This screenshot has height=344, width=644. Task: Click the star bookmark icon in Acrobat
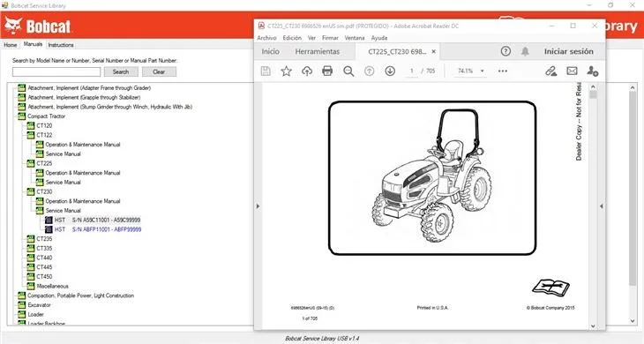[286, 71]
